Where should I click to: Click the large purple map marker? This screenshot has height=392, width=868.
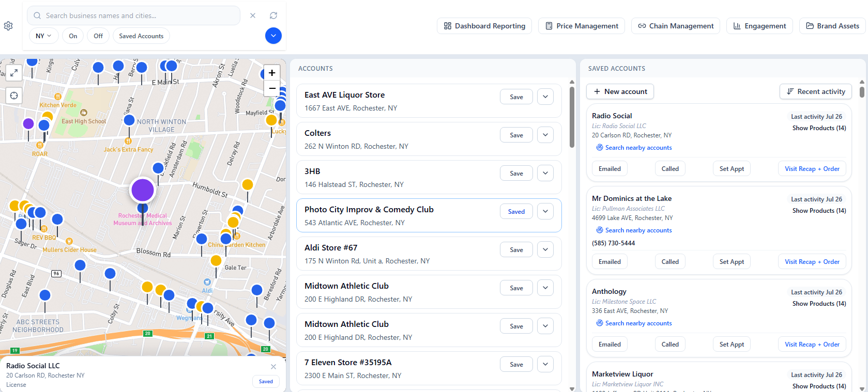pyautogui.click(x=143, y=190)
